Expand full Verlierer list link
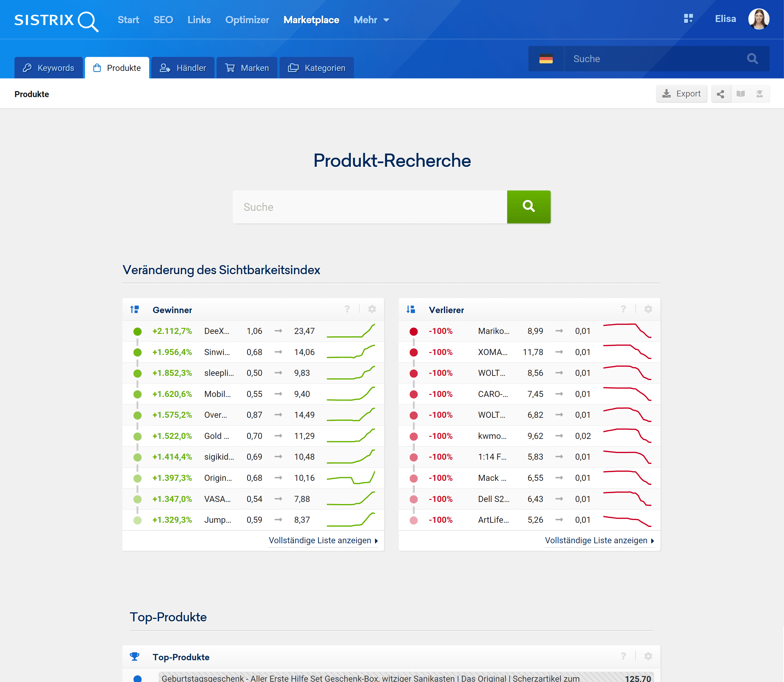 599,541
